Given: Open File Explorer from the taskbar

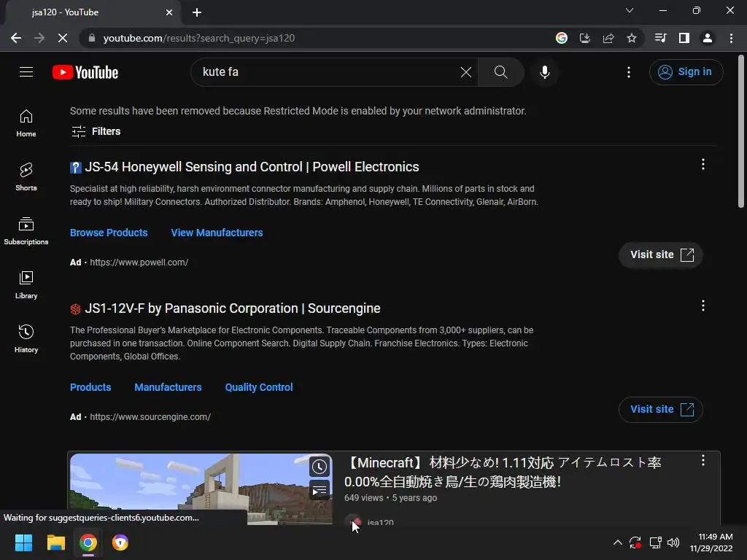Looking at the screenshot, I should [x=55, y=542].
